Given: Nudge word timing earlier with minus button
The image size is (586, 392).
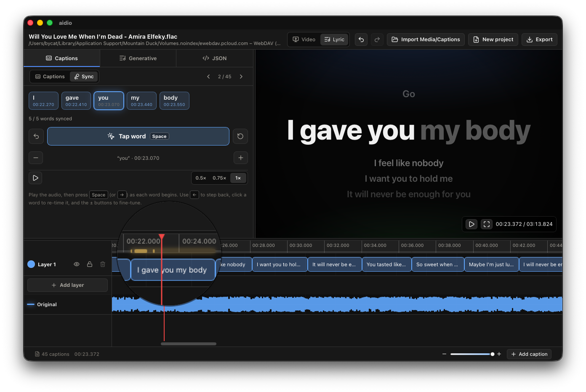Looking at the screenshot, I should pos(36,158).
